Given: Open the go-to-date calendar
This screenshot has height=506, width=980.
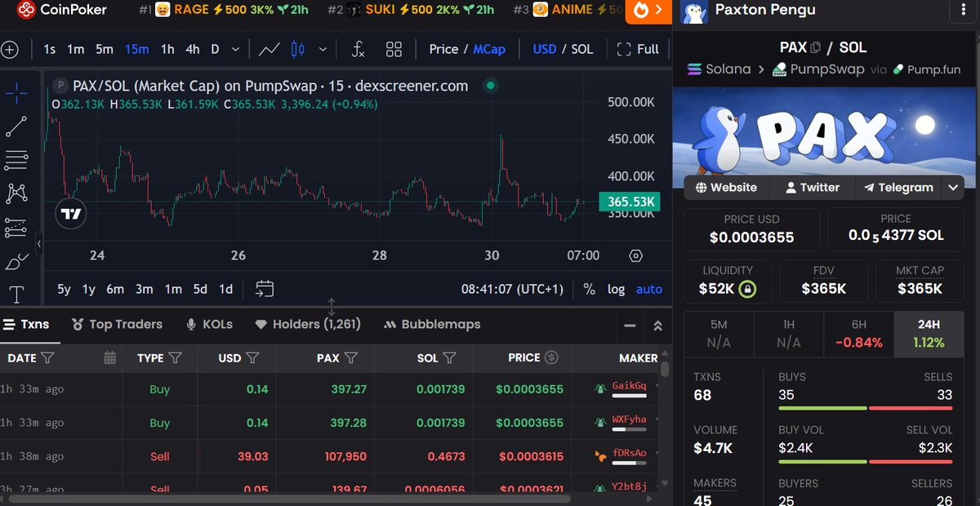Looking at the screenshot, I should click(x=265, y=289).
